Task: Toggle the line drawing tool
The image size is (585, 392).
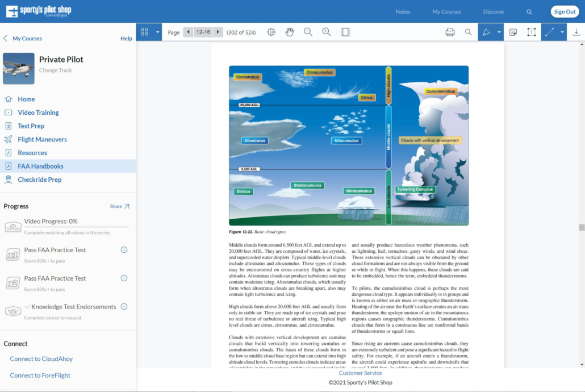Action: coord(549,32)
